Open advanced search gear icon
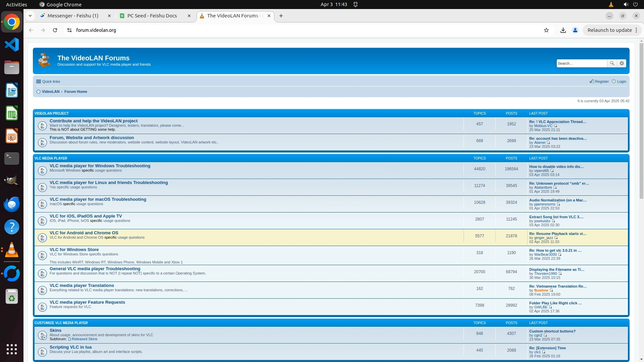This screenshot has width=644, height=362. tap(622, 63)
